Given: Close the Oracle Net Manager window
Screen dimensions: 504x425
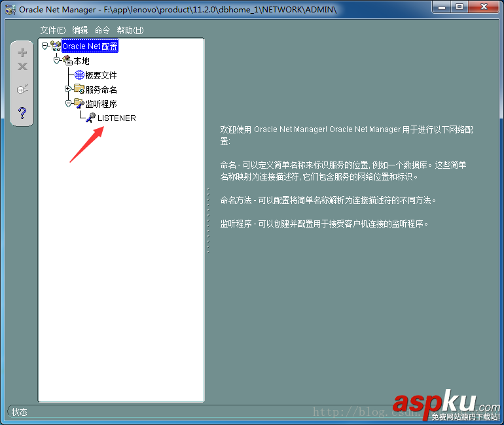Looking at the screenshot, I should 484,7.
